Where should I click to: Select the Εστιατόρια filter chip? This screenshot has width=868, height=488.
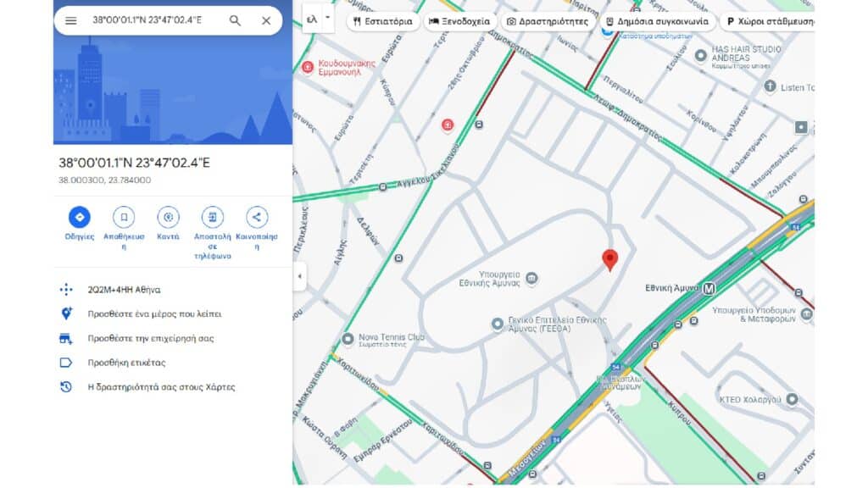382,21
